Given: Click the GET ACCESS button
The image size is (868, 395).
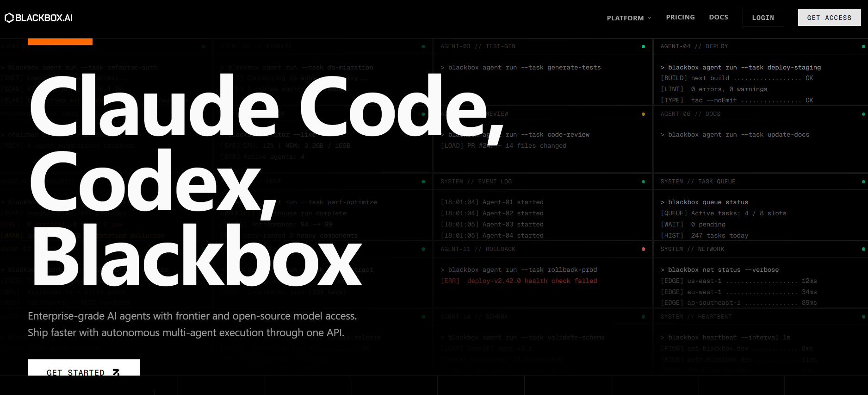Looking at the screenshot, I should (x=829, y=18).
